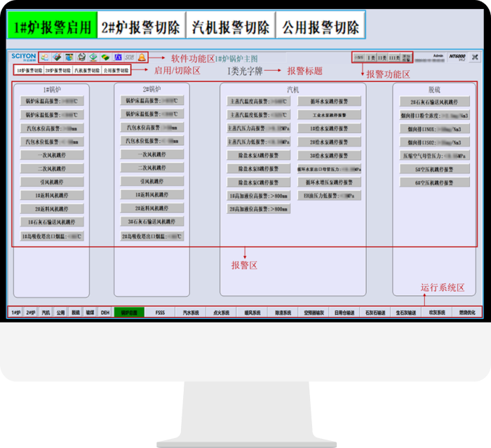Click the NT6000 logo at top right
This screenshot has height=448, width=491.
pyautogui.click(x=456, y=56)
